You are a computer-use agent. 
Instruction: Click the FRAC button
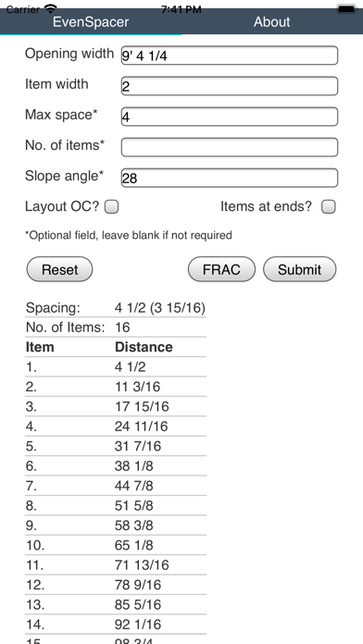pyautogui.click(x=221, y=269)
